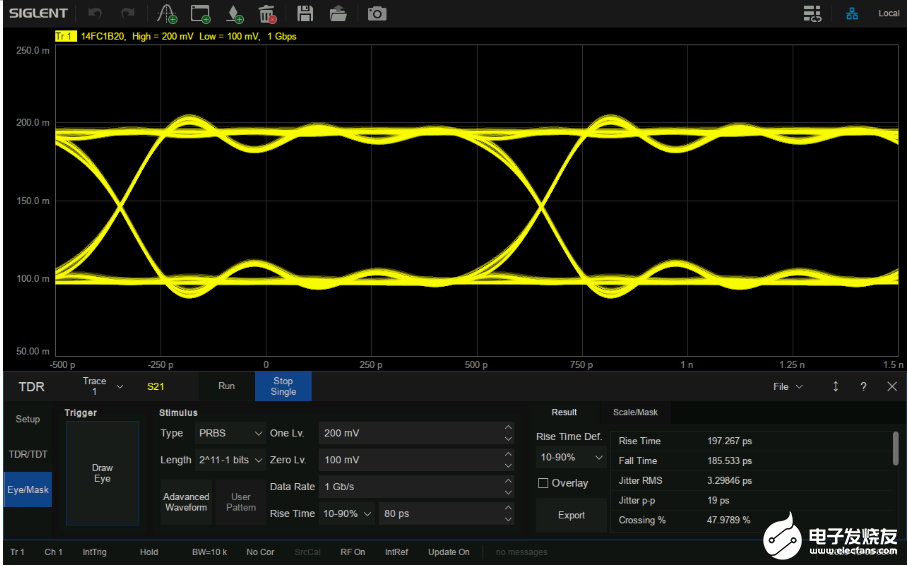Open the stimulus Type PRBS dropdown

coord(230,433)
